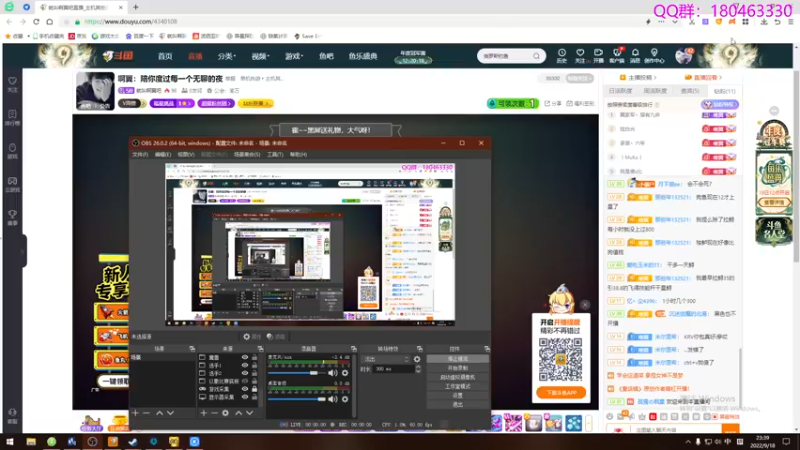Pop out the controls dock panel
The width and height of the screenshot is (800, 450).
click(487, 348)
